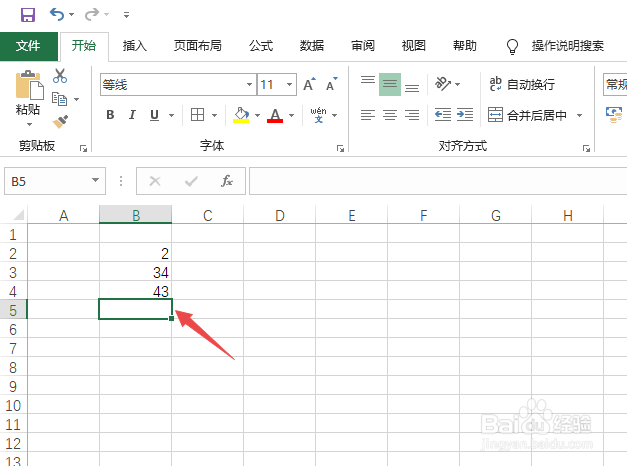Toggle Bold formatting

point(110,115)
